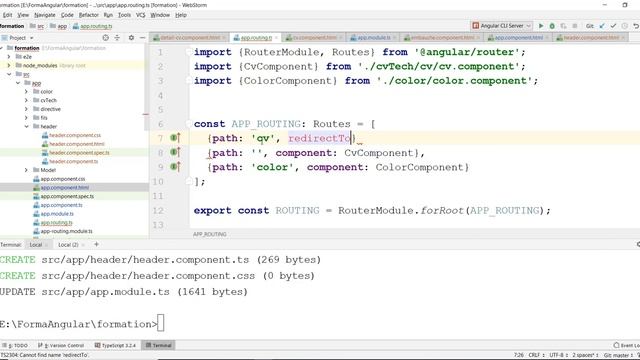The width and height of the screenshot is (640, 360).
Task: Click the CRLF line separator in status bar
Action: click(536, 355)
